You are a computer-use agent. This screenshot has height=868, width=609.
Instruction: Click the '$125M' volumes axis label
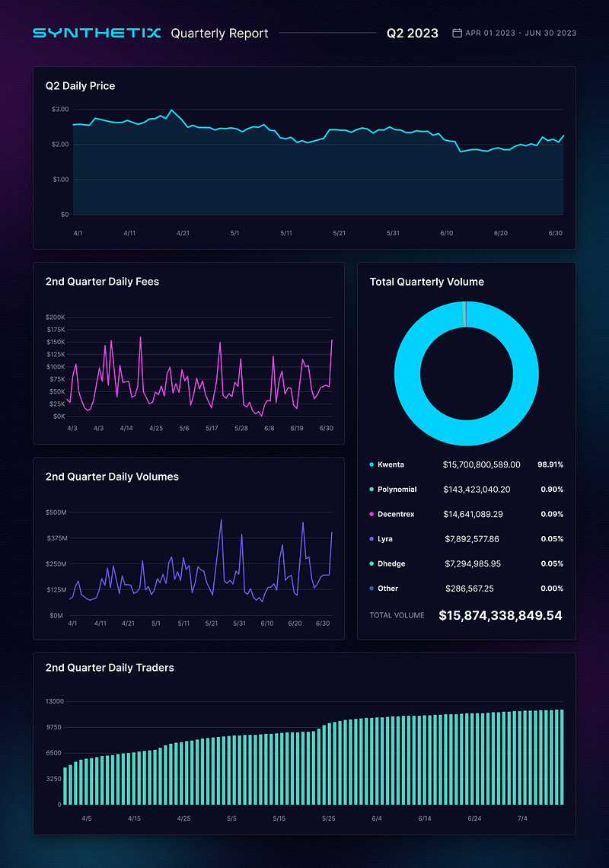coord(56,589)
